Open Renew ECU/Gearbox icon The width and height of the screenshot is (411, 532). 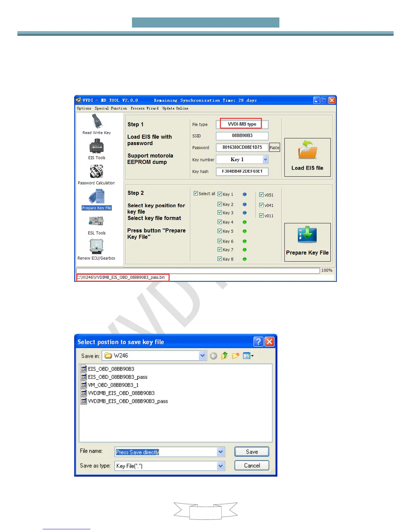pos(96,247)
